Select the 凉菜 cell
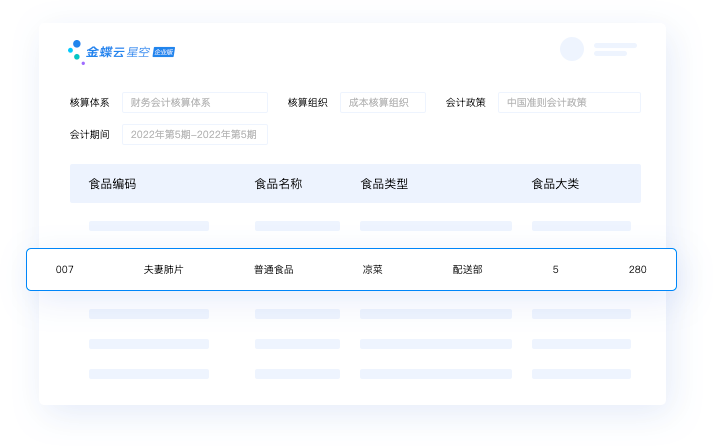This screenshot has width=713, height=446. 372,270
